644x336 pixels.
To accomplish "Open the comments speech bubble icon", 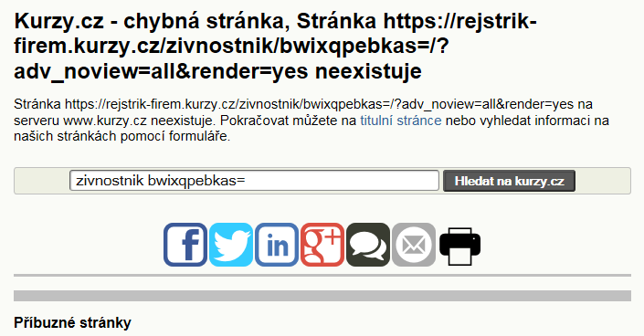I will tap(368, 245).
